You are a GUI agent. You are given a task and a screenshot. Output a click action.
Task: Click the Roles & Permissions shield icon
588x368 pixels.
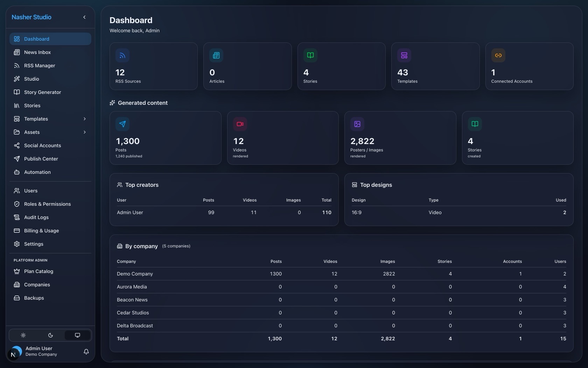pyautogui.click(x=17, y=204)
